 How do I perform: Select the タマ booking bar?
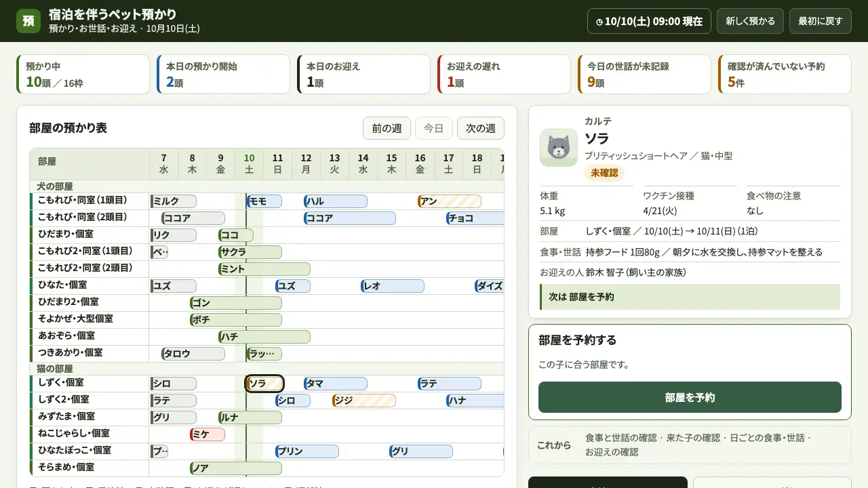(x=336, y=384)
